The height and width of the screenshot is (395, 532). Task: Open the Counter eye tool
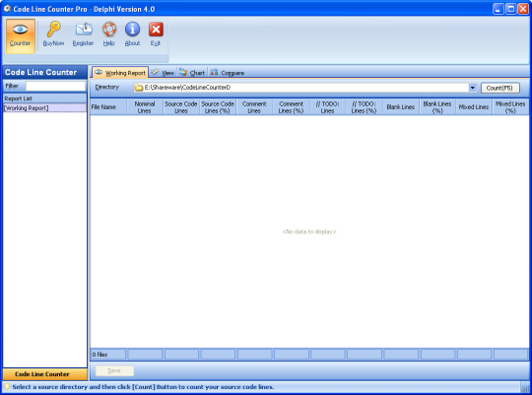click(x=20, y=35)
